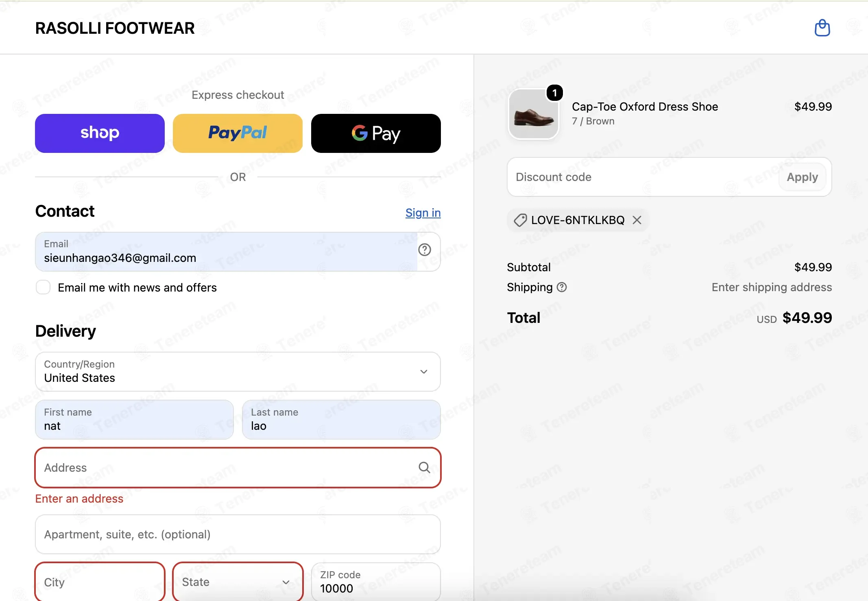This screenshot has height=601, width=868.
Task: Pay with PayPal express checkout
Action: click(238, 133)
